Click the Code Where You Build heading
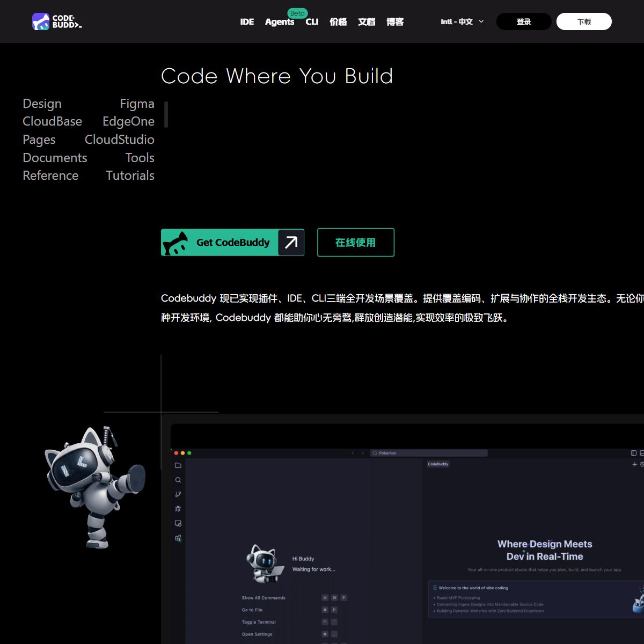The height and width of the screenshot is (644, 644). tap(277, 76)
